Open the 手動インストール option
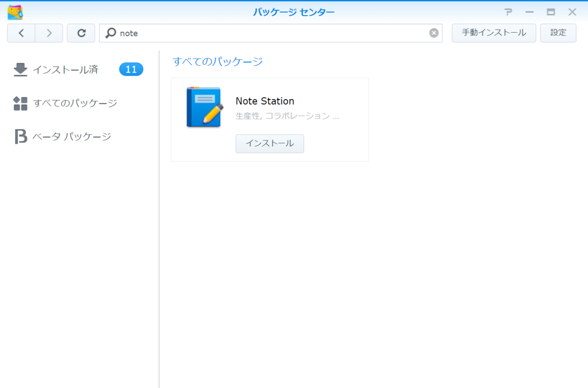Screen dimensions: 588x388 pyautogui.click(x=494, y=33)
